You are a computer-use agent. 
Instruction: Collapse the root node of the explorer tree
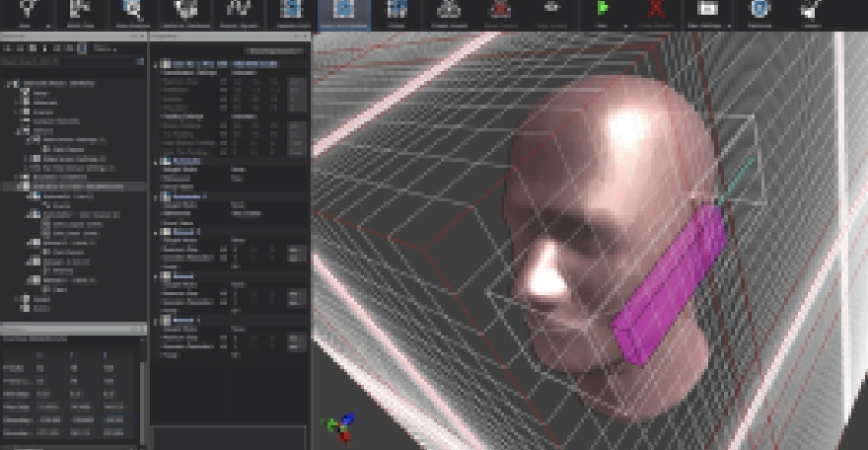click(x=8, y=84)
